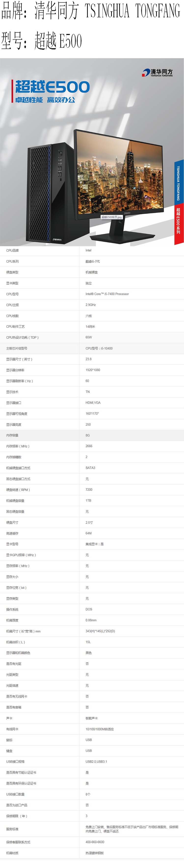Click the '7200' RPM value
Image resolution: width=184 pixels, height=868 pixels.
(x=89, y=489)
